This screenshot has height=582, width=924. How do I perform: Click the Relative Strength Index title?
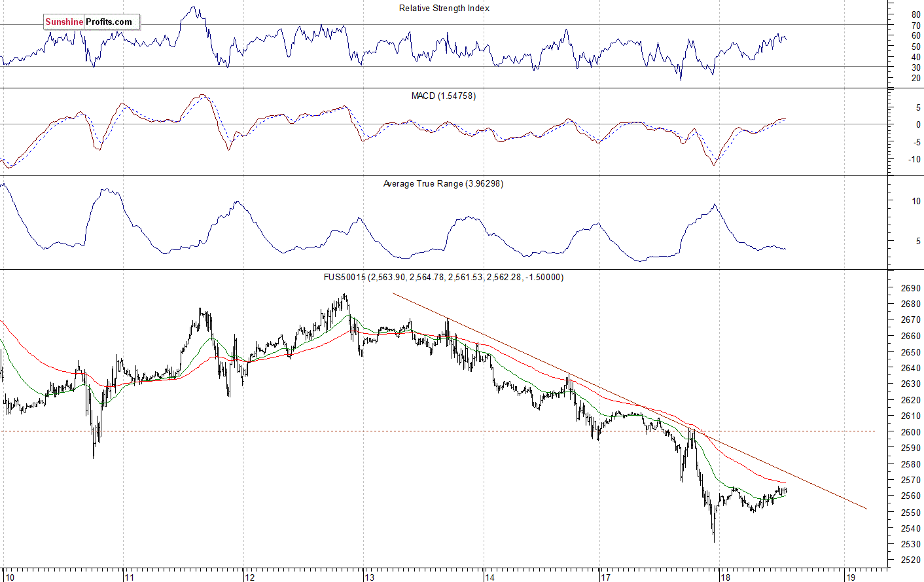coord(444,9)
